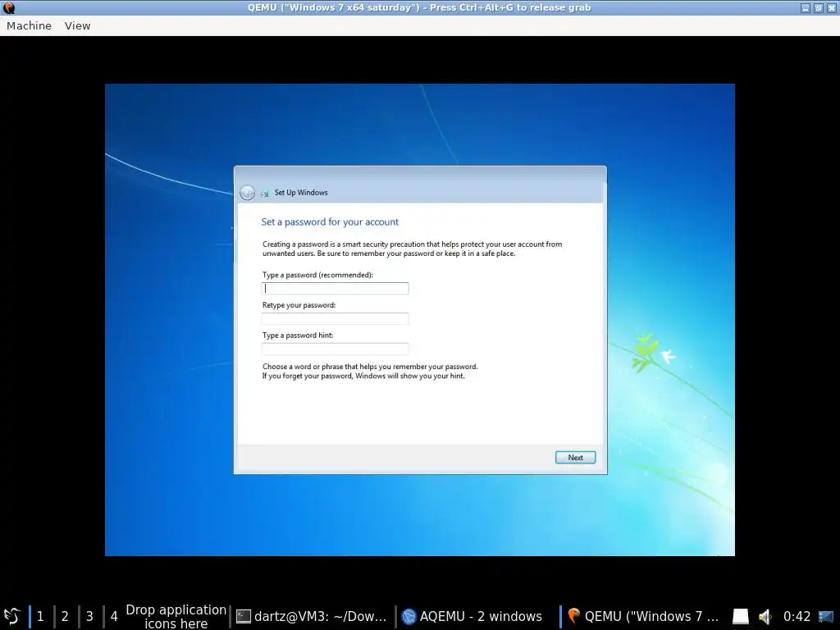Click the QEMU logo in title bar

pos(8,7)
